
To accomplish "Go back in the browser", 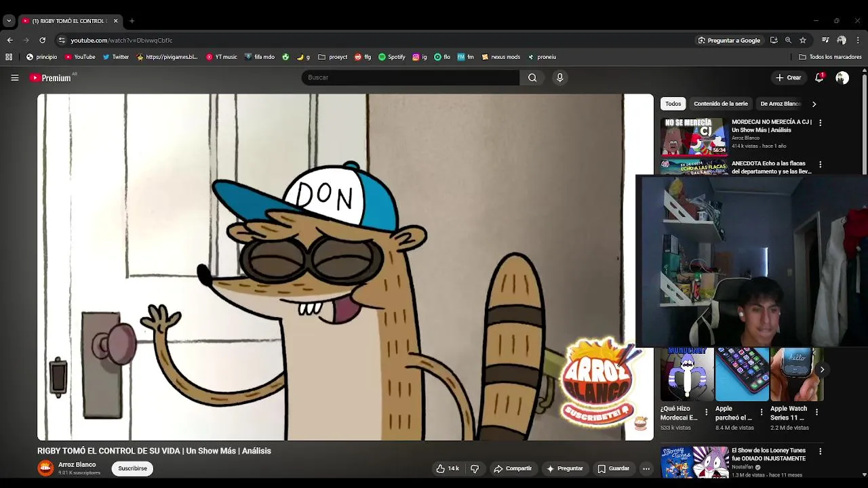I will click(9, 40).
